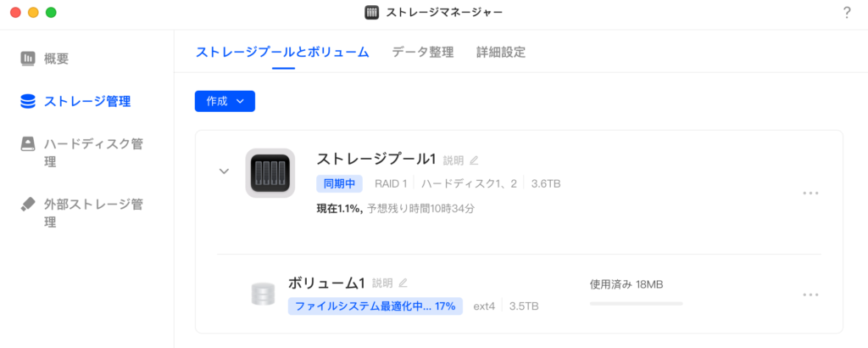
Task: Open the 作成 dropdown button
Action: tap(225, 101)
